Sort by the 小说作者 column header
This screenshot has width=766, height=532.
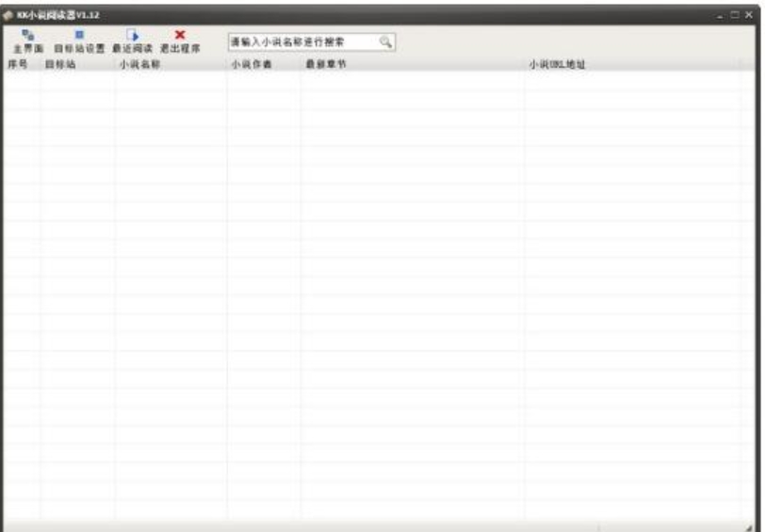point(265,64)
